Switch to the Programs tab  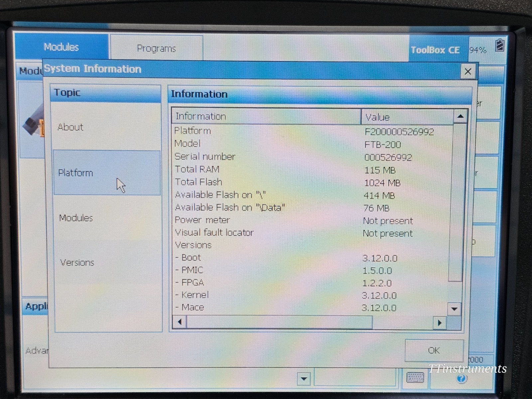[157, 49]
